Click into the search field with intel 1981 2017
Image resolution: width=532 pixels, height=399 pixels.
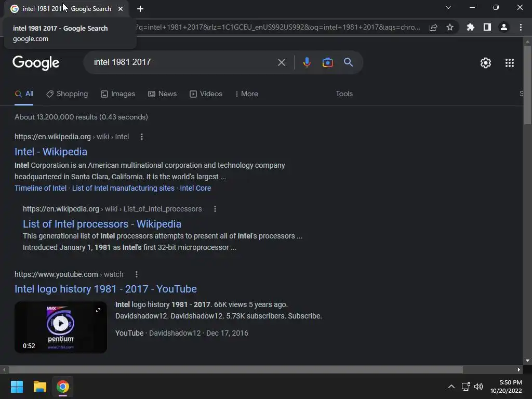[183, 62]
